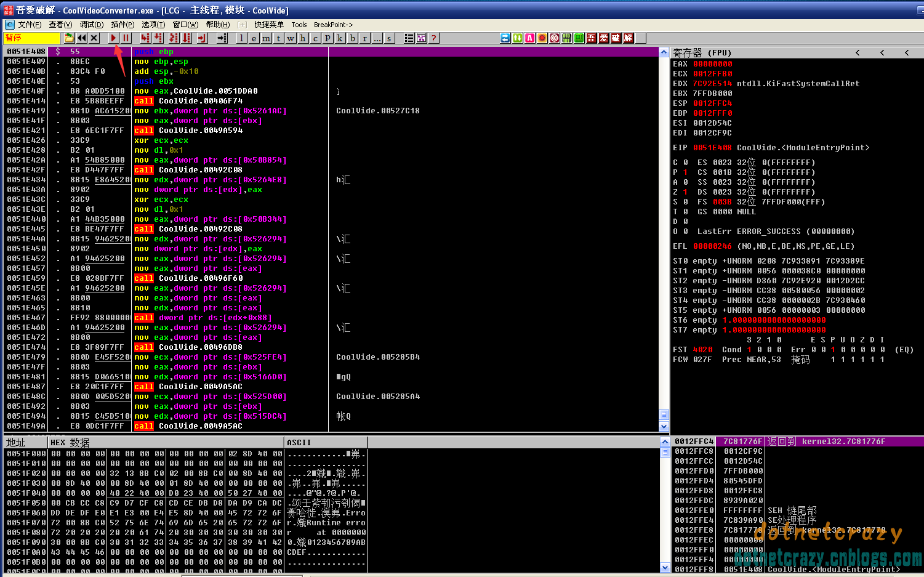Select stack row 0012FFE0 SEH 链尾部
Screen dimensions: 924x577
pyautogui.click(x=798, y=510)
